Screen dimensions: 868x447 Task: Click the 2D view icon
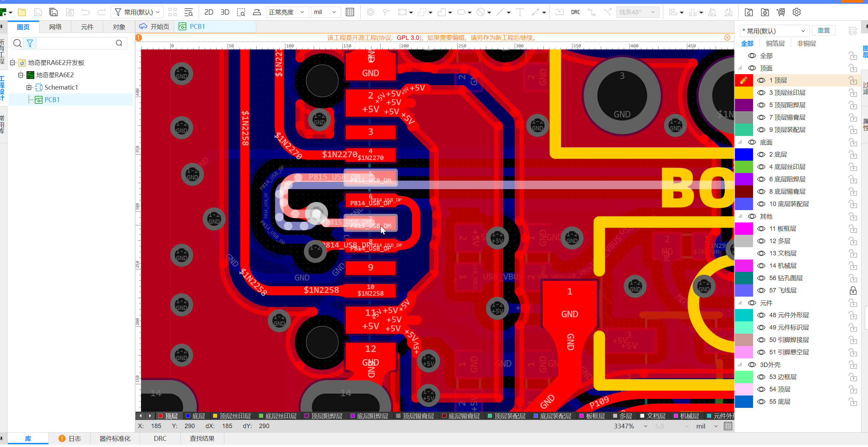(x=209, y=12)
